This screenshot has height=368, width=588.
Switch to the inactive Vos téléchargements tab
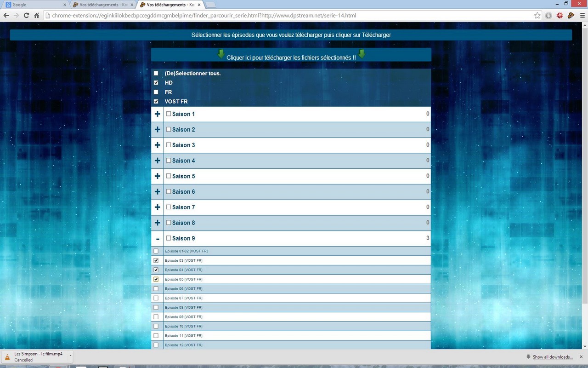tap(103, 5)
